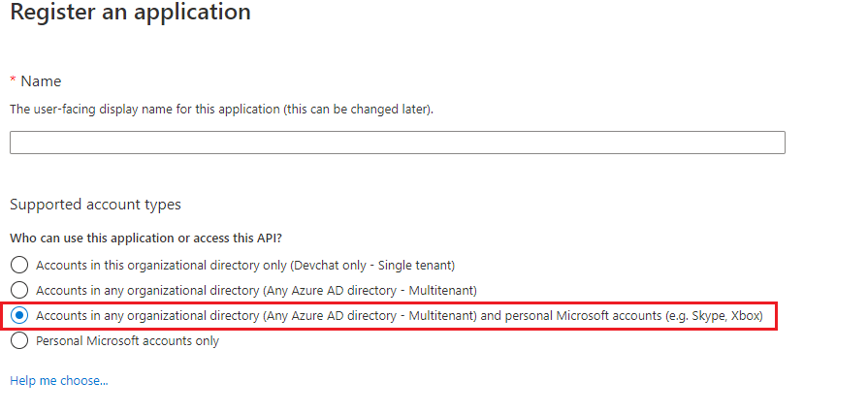
Task: Choose the Multitenant-only organizational directory radio button
Action: (x=18, y=290)
